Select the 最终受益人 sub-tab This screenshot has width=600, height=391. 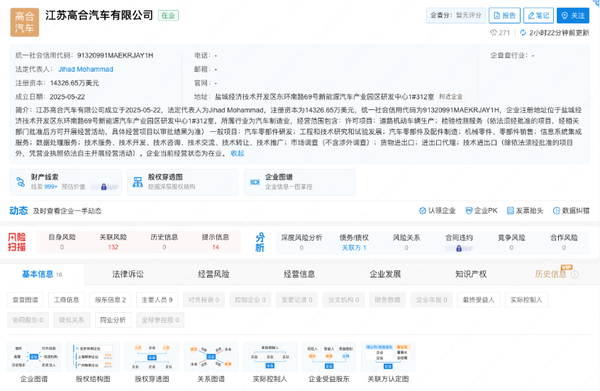[478, 300]
